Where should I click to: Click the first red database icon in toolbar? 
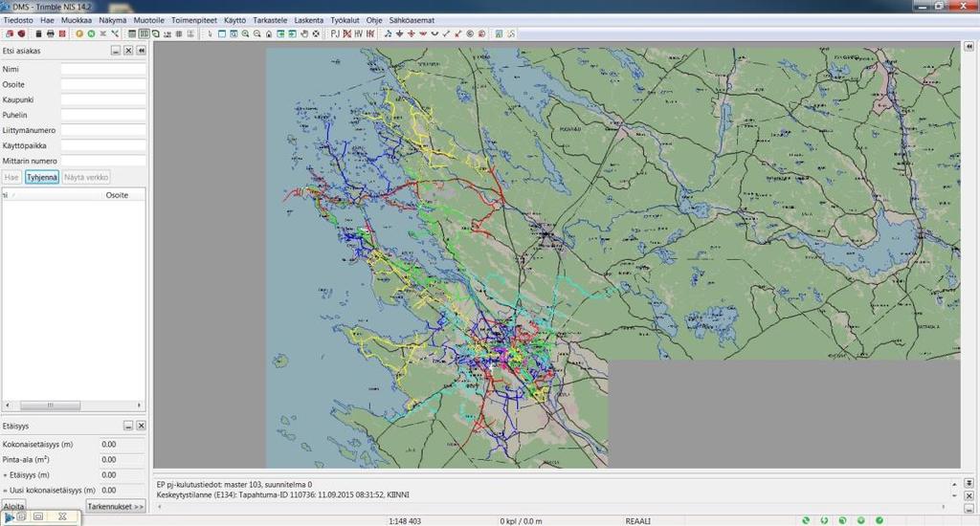(10, 33)
